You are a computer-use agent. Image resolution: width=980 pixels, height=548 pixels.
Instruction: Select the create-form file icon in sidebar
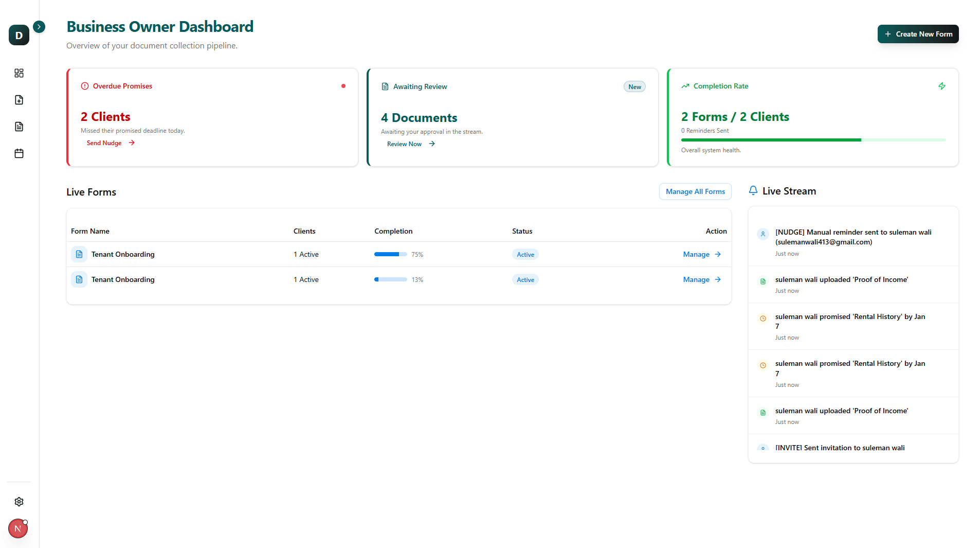[x=19, y=100]
